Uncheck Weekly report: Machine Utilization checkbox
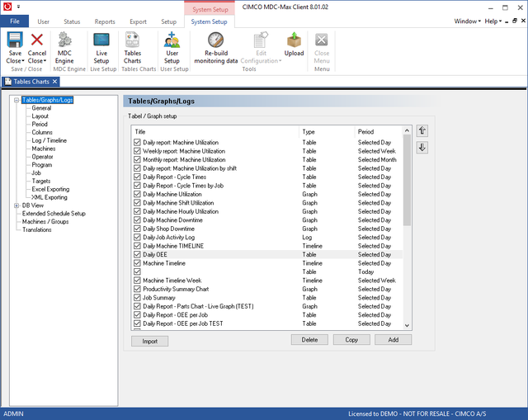Image resolution: width=528 pixels, height=420 pixels. coord(137,151)
